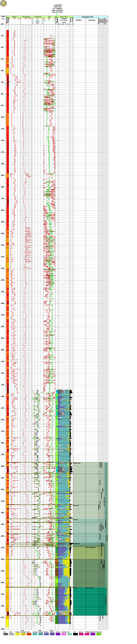Select the green Ultramafic legend swatch

[99, 634]
